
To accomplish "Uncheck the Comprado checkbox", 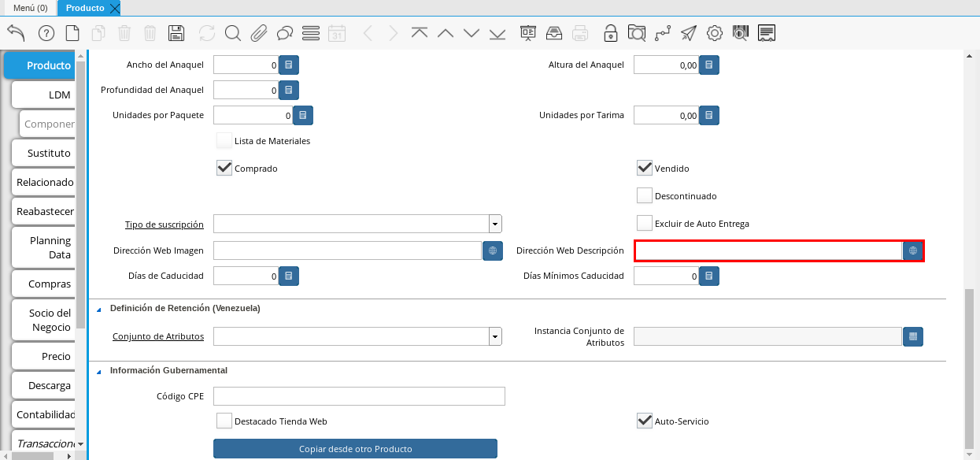I will [224, 169].
